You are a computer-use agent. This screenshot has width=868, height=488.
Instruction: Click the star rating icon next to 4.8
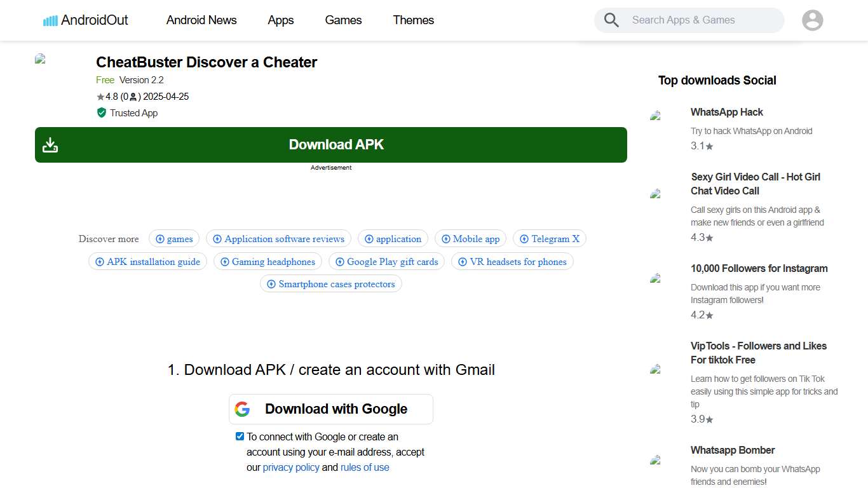tap(100, 97)
